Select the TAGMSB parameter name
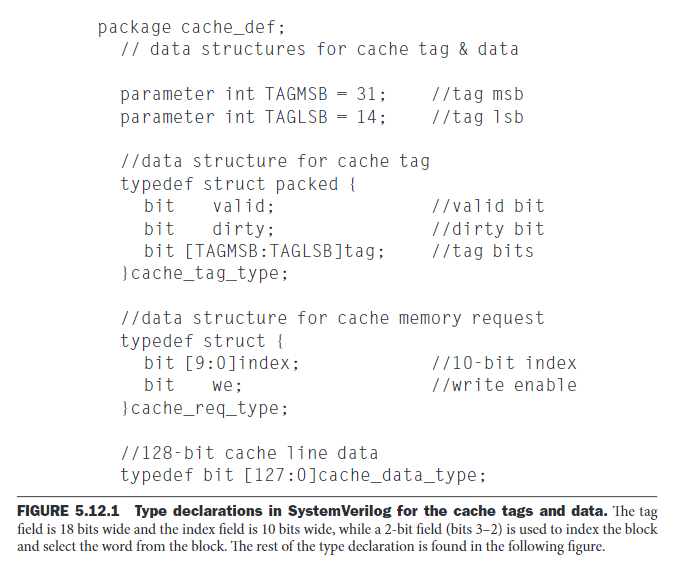The height and width of the screenshot is (572, 675). (x=296, y=94)
